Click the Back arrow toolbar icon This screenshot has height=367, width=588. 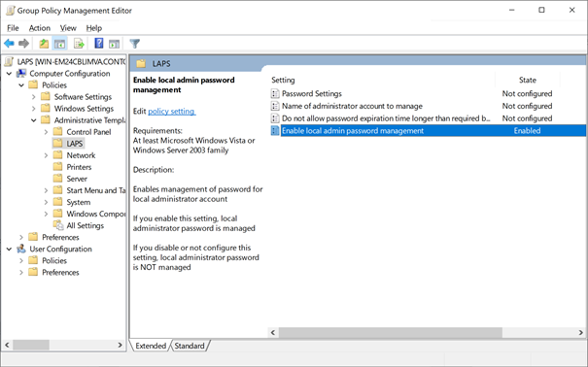coord(9,44)
